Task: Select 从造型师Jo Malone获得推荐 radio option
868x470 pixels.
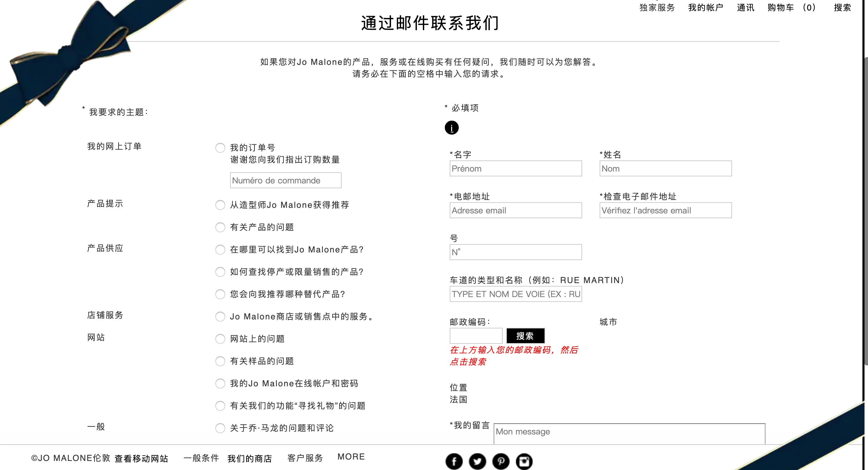Action: coord(220,205)
